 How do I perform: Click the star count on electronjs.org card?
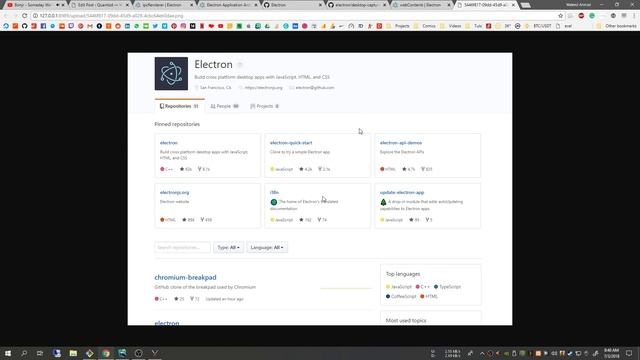[188, 220]
